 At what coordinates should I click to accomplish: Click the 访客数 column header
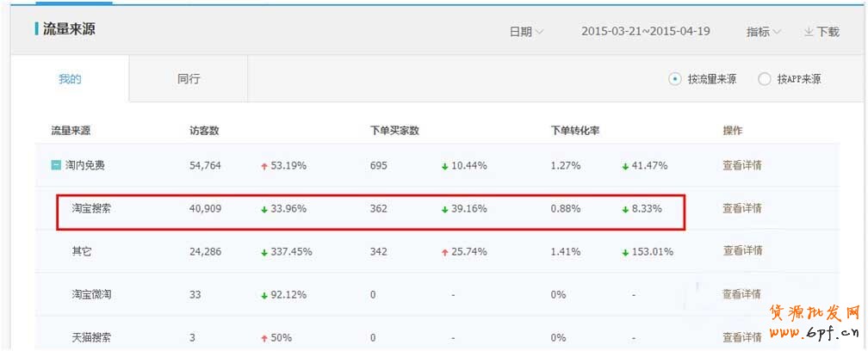click(x=204, y=131)
